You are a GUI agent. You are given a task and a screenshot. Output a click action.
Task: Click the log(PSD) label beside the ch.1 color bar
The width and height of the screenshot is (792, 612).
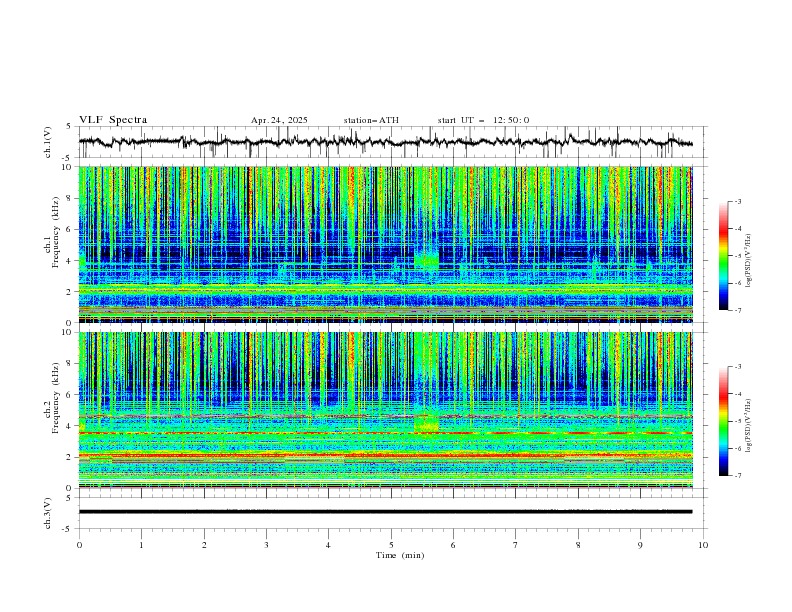(x=749, y=261)
